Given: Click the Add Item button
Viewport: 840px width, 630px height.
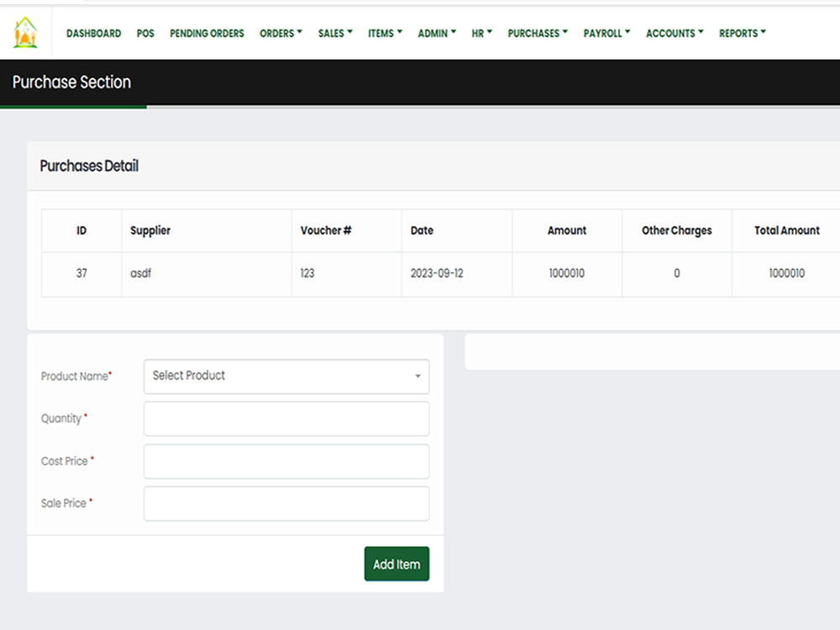Looking at the screenshot, I should 396,564.
